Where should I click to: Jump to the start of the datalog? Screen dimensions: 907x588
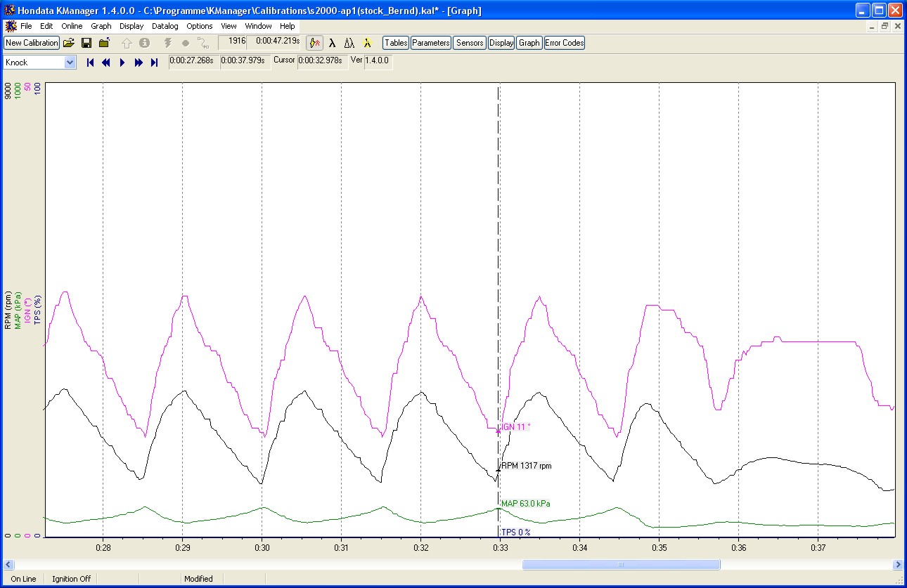(91, 63)
